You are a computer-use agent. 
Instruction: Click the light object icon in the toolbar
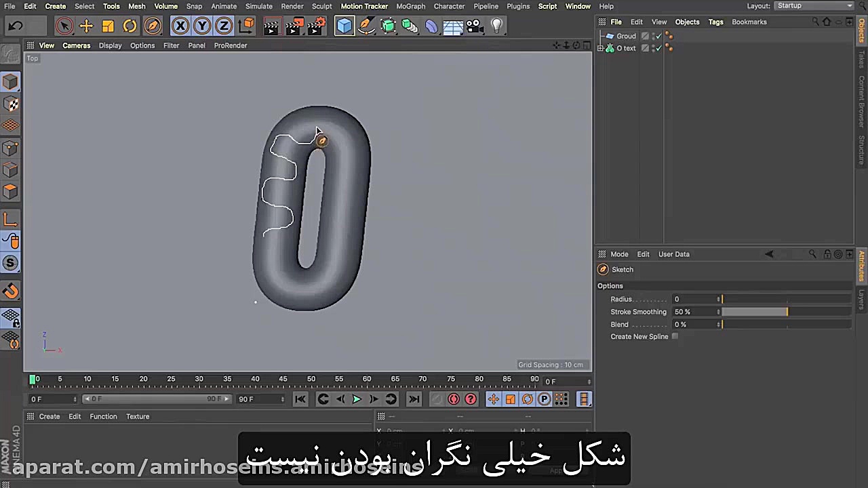click(496, 26)
